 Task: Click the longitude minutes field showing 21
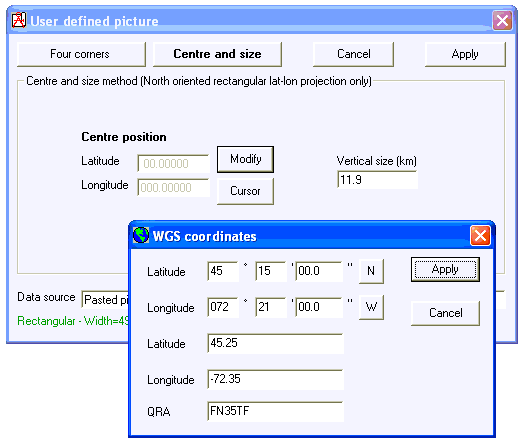tap(271, 307)
